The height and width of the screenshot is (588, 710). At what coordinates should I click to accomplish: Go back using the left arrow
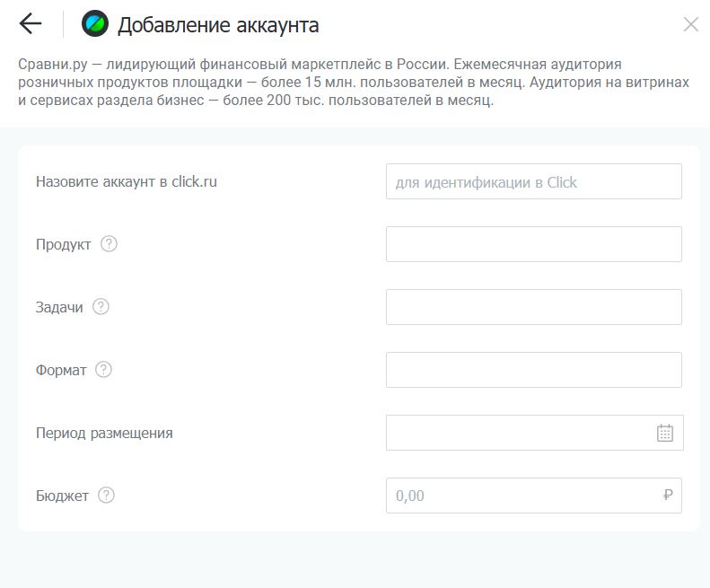click(x=31, y=23)
